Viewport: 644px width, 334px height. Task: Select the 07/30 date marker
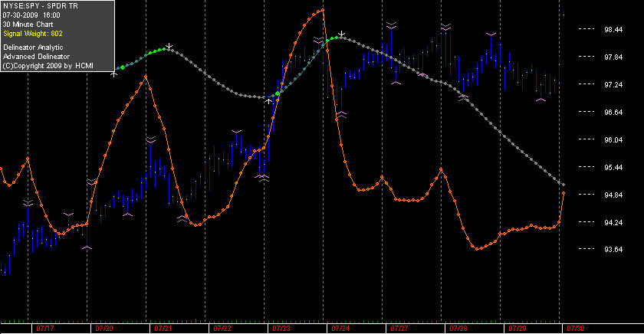(576, 329)
